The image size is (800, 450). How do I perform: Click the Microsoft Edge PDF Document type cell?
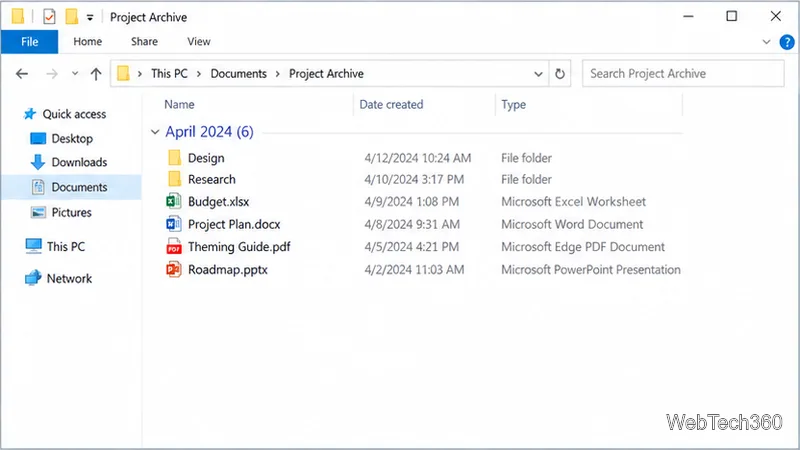[x=583, y=247]
